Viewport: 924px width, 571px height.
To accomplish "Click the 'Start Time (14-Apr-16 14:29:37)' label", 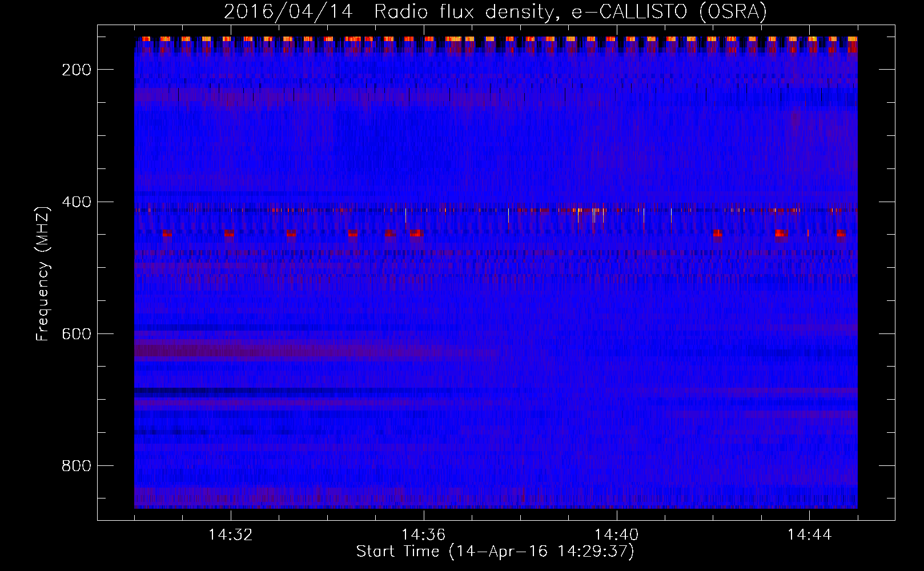I will click(x=495, y=552).
